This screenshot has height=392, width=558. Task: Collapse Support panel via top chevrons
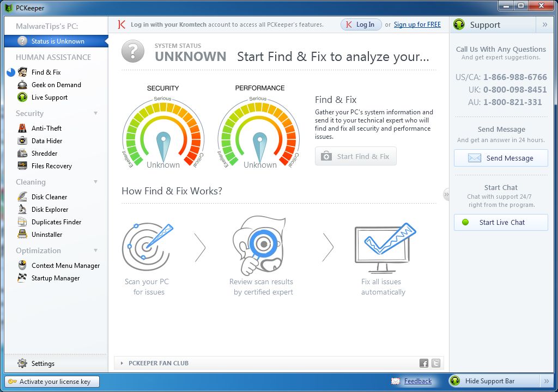tap(545, 24)
